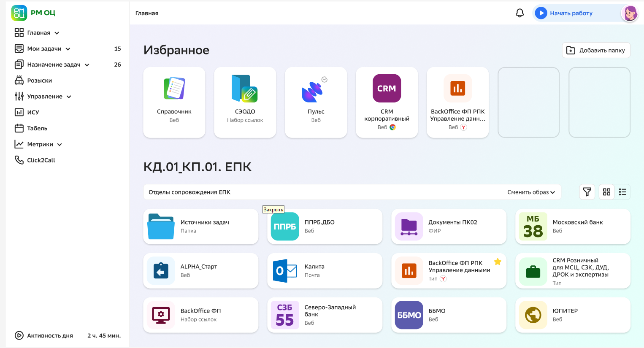
Task: Click the notification bell icon
Action: 520,13
